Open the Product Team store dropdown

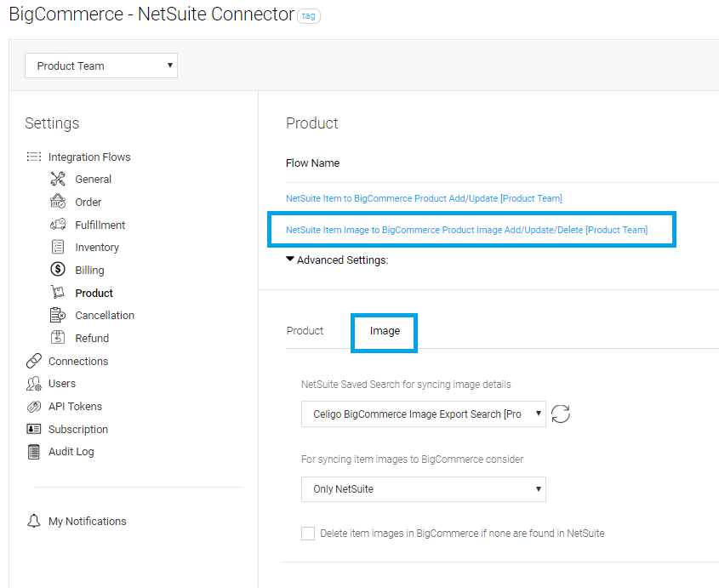[101, 66]
